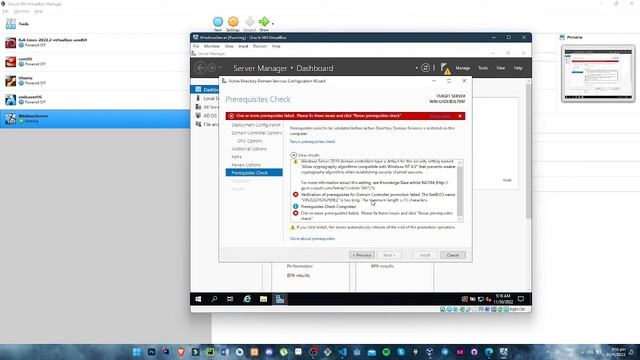
Task: Open guest Task View icon
Action: tap(230, 299)
